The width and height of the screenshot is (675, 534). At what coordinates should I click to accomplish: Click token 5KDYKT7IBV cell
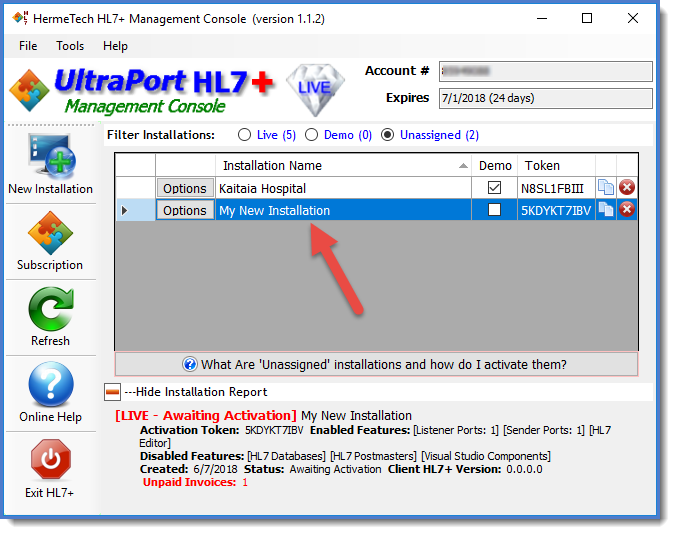[x=556, y=210]
